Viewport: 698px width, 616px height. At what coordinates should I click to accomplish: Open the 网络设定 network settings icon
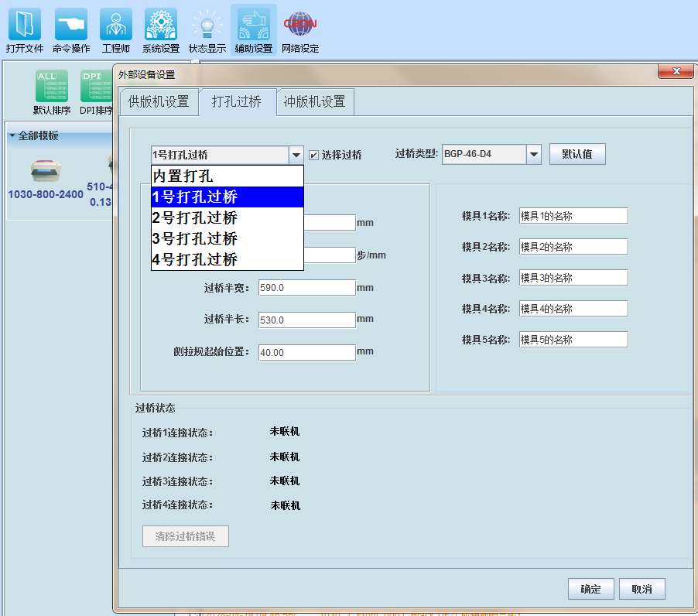click(300, 25)
